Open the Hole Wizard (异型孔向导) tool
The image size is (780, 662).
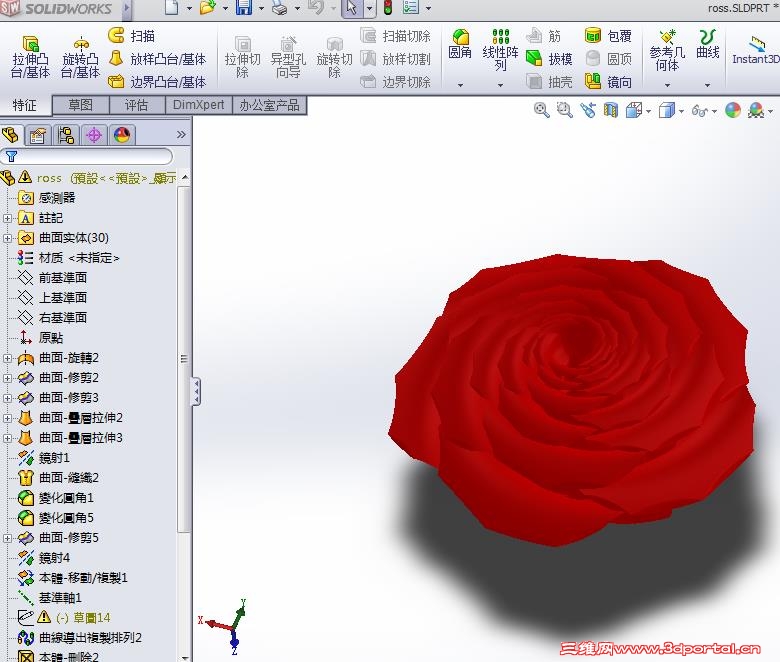pos(288,57)
